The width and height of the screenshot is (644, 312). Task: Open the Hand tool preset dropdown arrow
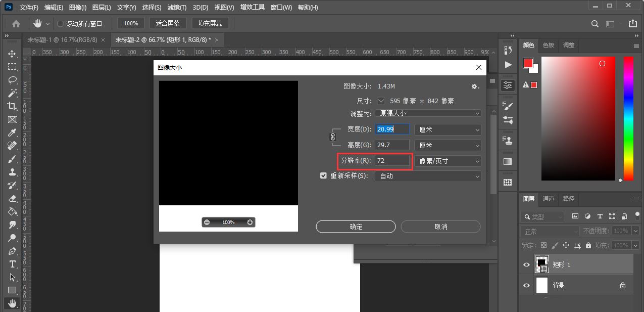pyautogui.click(x=48, y=24)
